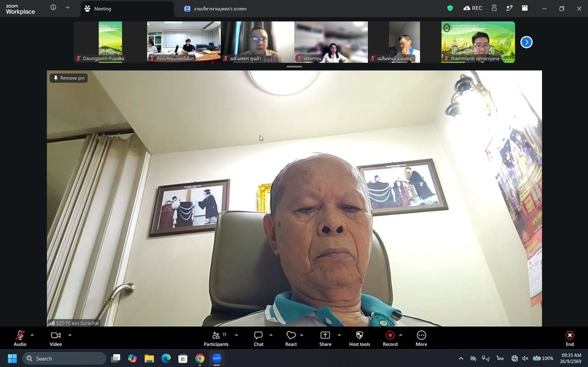
Task: Toggle Video camera off
Action: tap(56, 338)
